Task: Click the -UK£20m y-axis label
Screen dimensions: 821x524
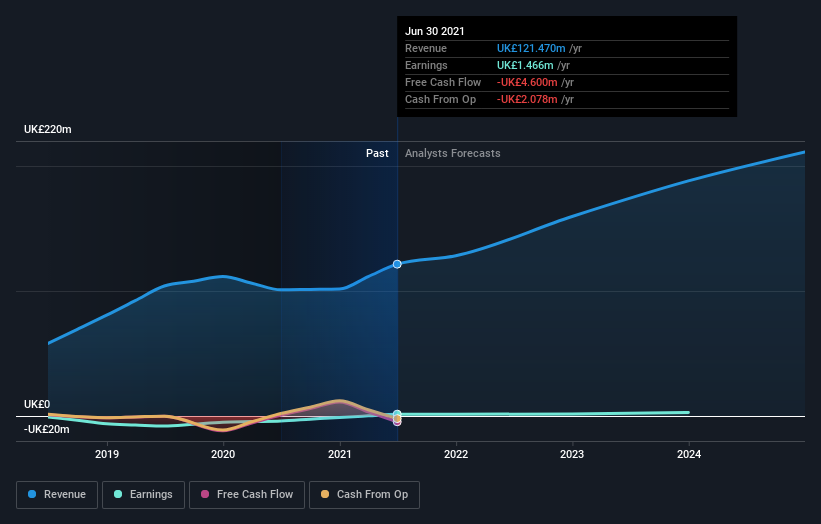Action: tap(47, 429)
